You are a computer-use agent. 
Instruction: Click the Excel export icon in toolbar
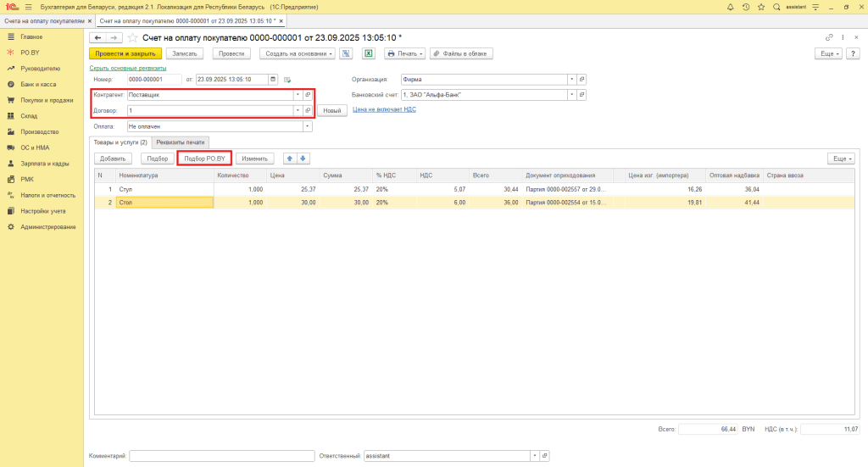click(x=369, y=53)
